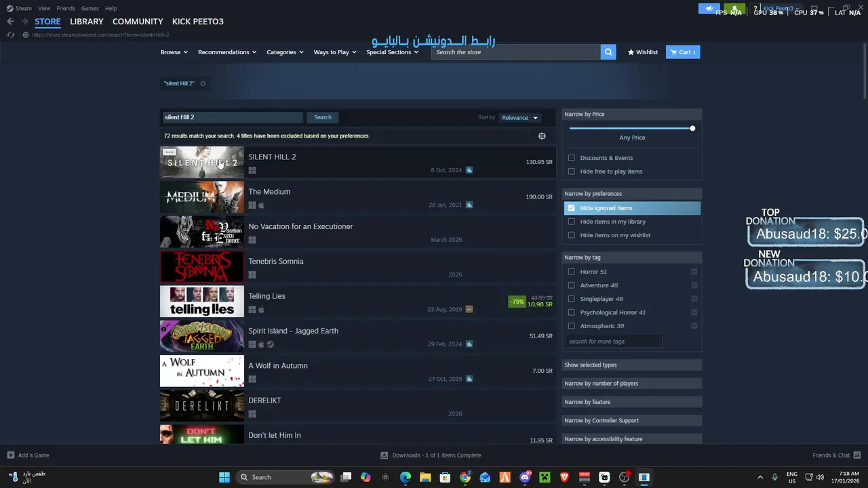Click the taskbar microphone tray icon
The image size is (868, 488).
775,477
